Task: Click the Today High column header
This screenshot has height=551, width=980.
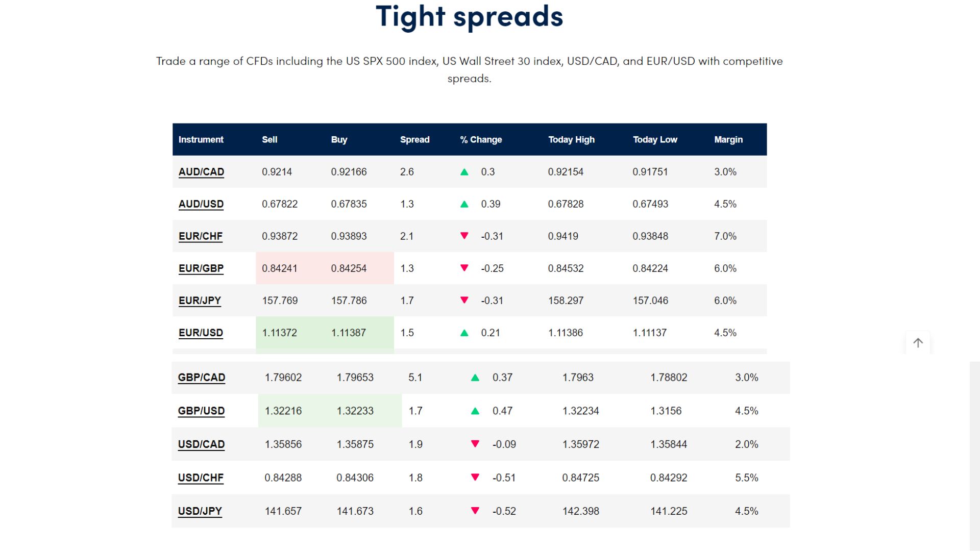Action: click(x=571, y=139)
